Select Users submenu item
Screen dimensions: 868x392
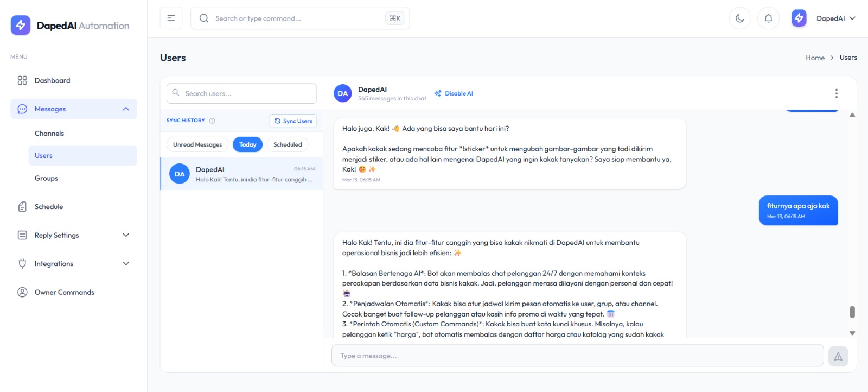point(82,155)
